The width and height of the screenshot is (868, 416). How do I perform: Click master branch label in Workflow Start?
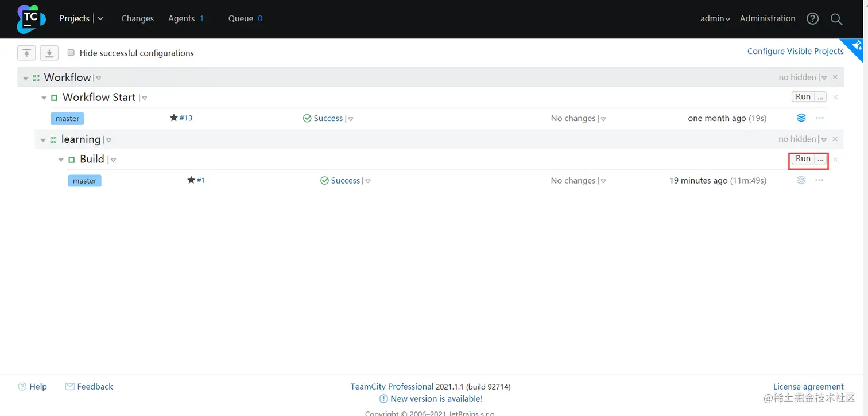pyautogui.click(x=67, y=119)
